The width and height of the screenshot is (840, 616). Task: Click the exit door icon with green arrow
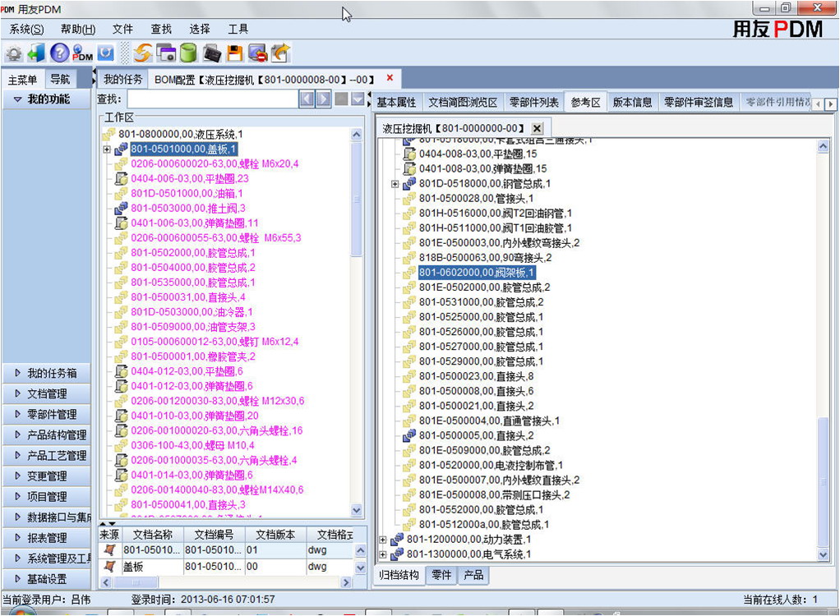(x=36, y=53)
